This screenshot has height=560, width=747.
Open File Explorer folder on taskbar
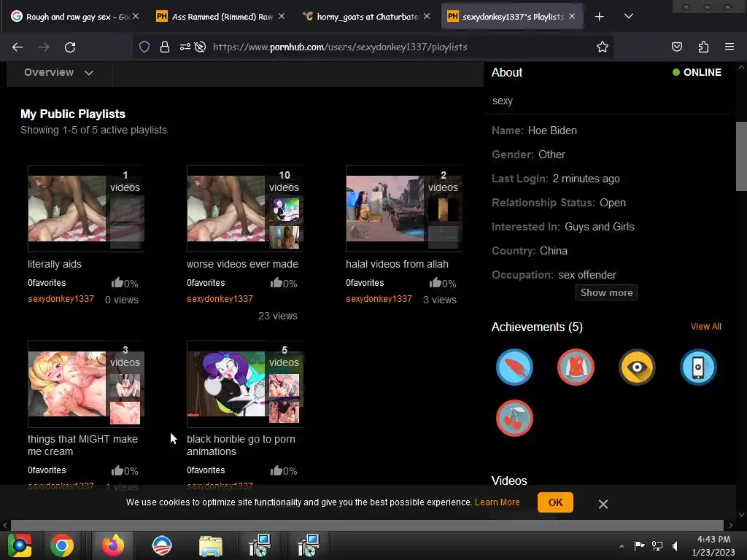pos(211,545)
